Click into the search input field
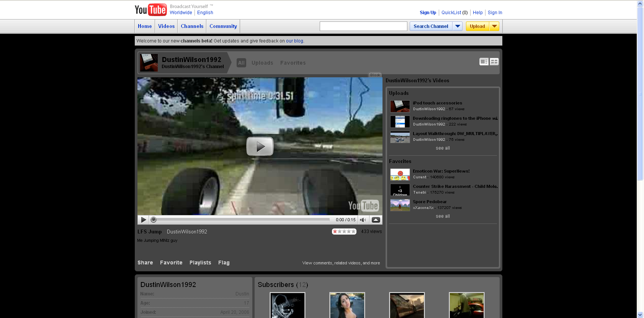The height and width of the screenshot is (318, 644). click(363, 26)
